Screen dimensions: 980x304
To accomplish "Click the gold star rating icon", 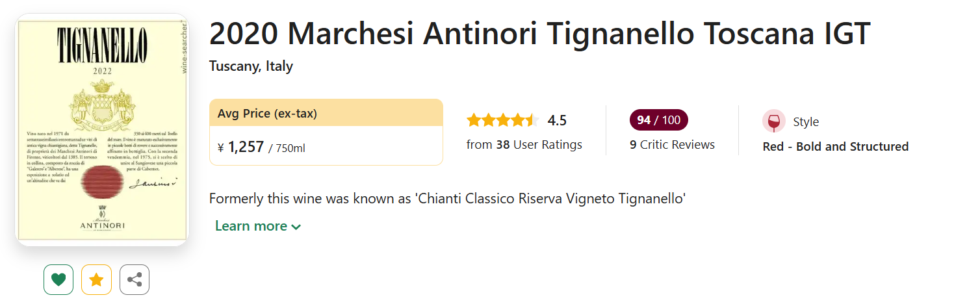I will coord(96,280).
